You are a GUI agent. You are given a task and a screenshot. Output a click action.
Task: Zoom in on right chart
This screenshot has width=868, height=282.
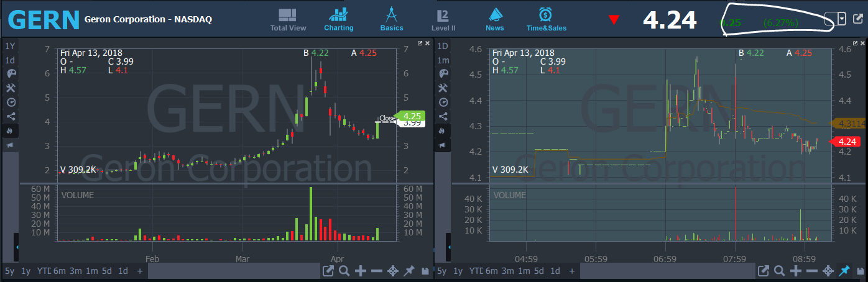[796, 271]
